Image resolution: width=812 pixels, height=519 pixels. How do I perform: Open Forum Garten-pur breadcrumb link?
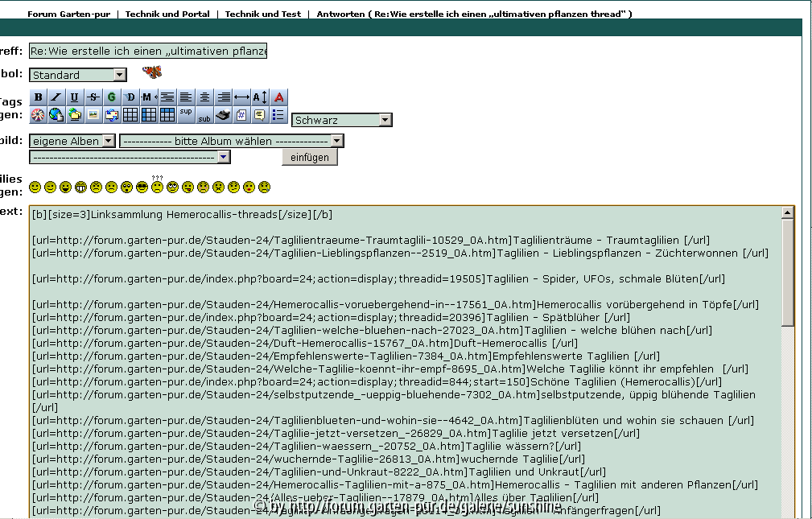coord(68,14)
